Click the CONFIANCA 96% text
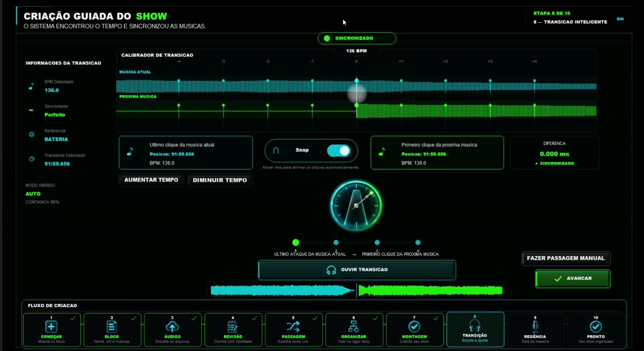 click(42, 202)
